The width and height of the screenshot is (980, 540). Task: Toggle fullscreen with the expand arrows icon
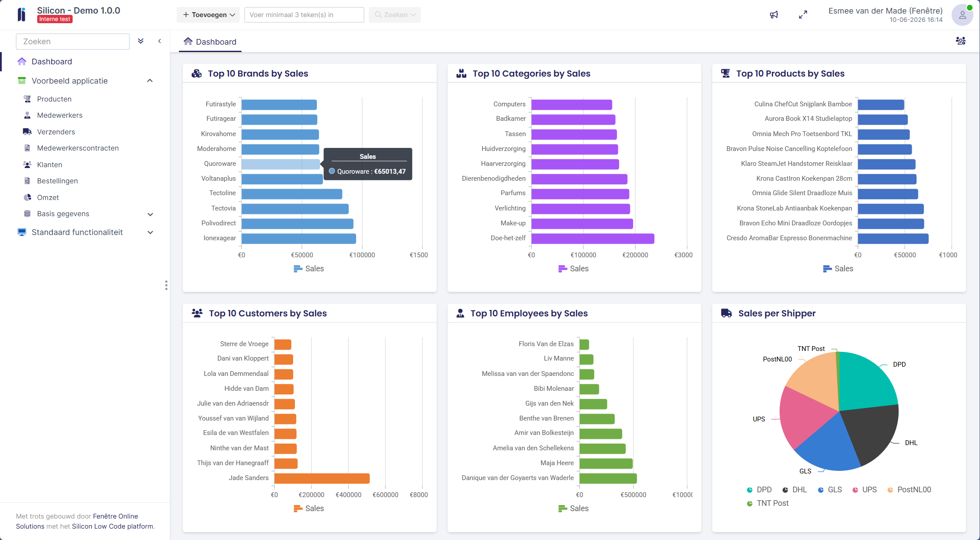click(803, 15)
